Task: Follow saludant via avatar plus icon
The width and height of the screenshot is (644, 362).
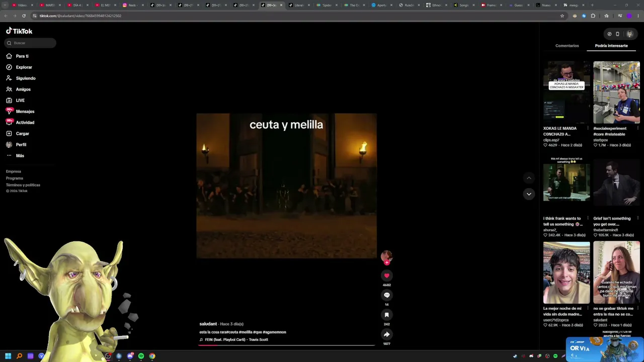Action: point(386,262)
